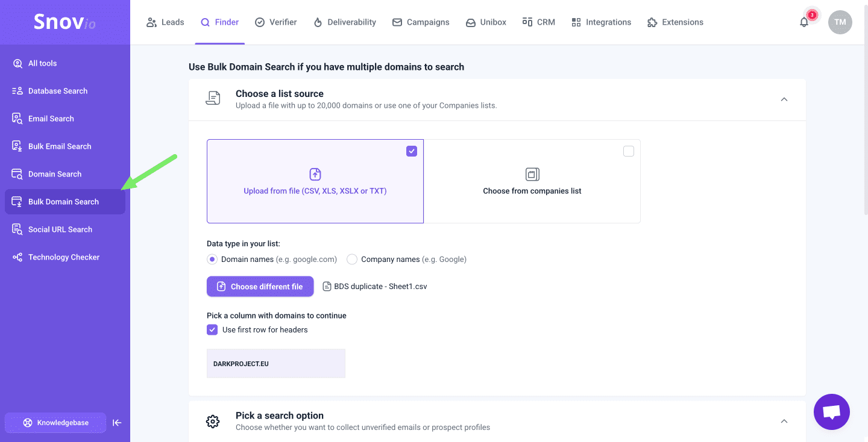The height and width of the screenshot is (442, 868).
Task: Select the Company names radio button
Action: click(352, 260)
